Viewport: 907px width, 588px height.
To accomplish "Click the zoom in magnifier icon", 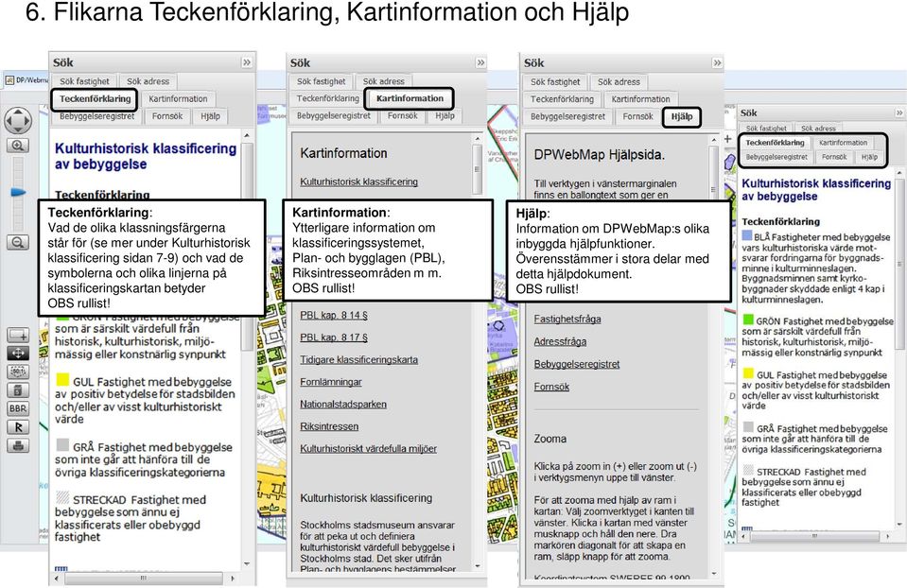I will (x=18, y=146).
